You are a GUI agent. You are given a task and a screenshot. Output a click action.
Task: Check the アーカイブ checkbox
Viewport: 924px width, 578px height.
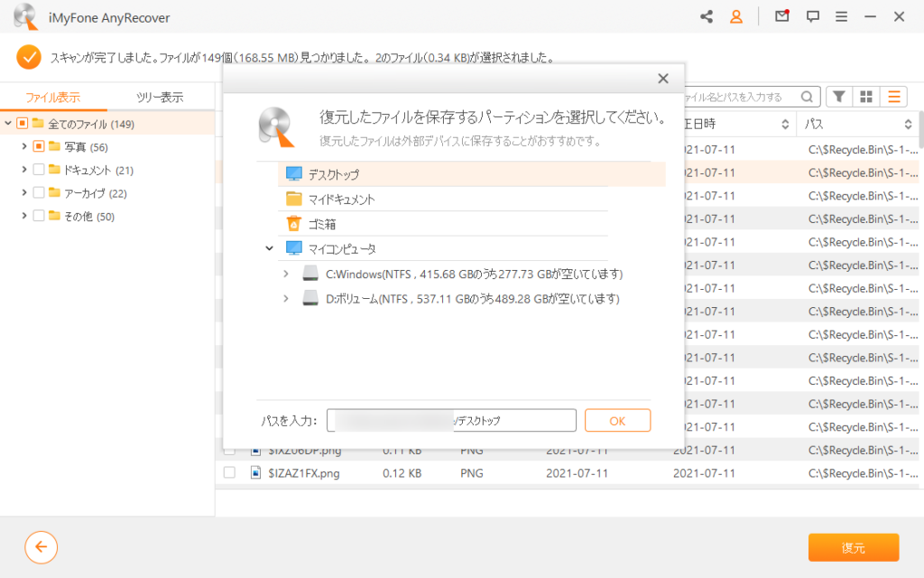(39, 193)
